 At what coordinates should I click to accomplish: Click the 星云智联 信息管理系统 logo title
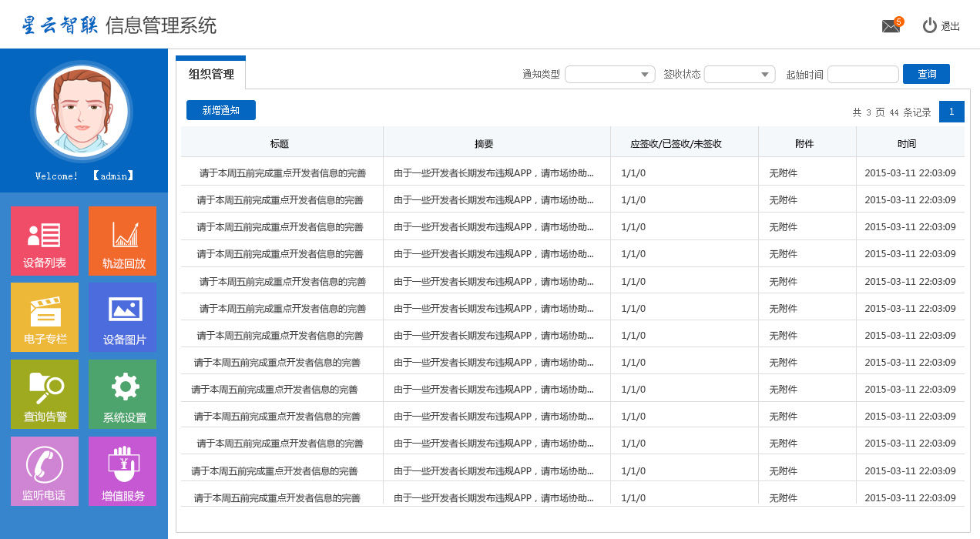click(119, 25)
